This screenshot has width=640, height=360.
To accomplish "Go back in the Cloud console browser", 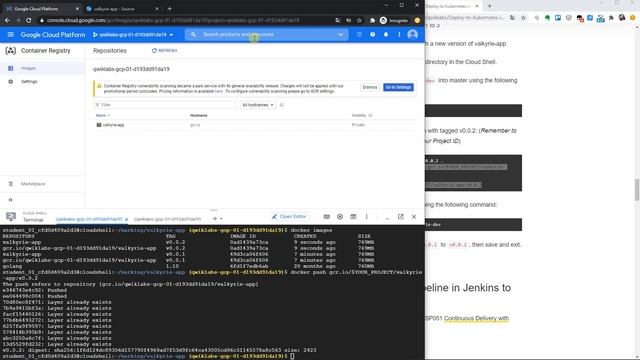I will pos(7,20).
